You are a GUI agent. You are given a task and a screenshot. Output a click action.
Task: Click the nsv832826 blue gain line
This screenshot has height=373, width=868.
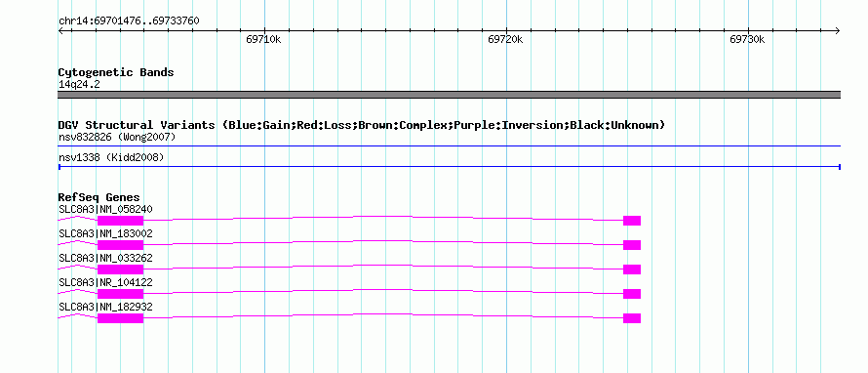point(449,146)
